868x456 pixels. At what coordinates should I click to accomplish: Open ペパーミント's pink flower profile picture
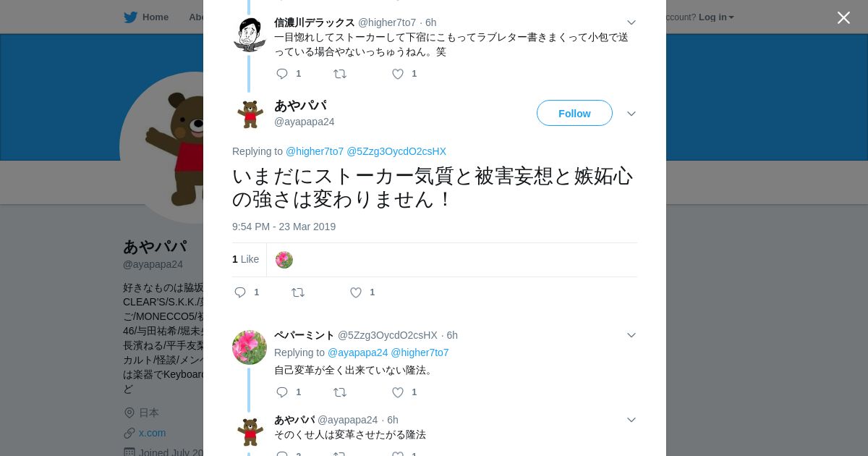(250, 347)
